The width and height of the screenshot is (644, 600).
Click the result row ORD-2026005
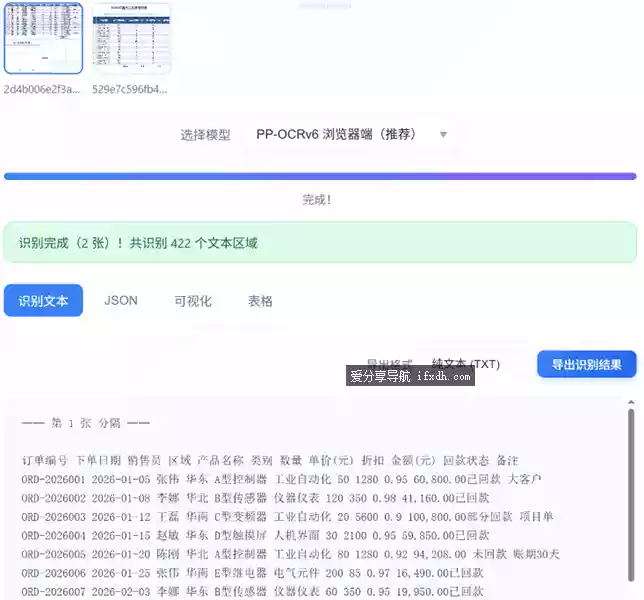(x=290, y=554)
